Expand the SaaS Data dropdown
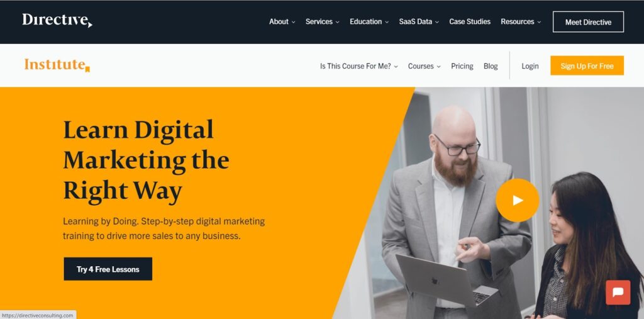Image resolution: width=644 pixels, height=319 pixels. click(419, 22)
